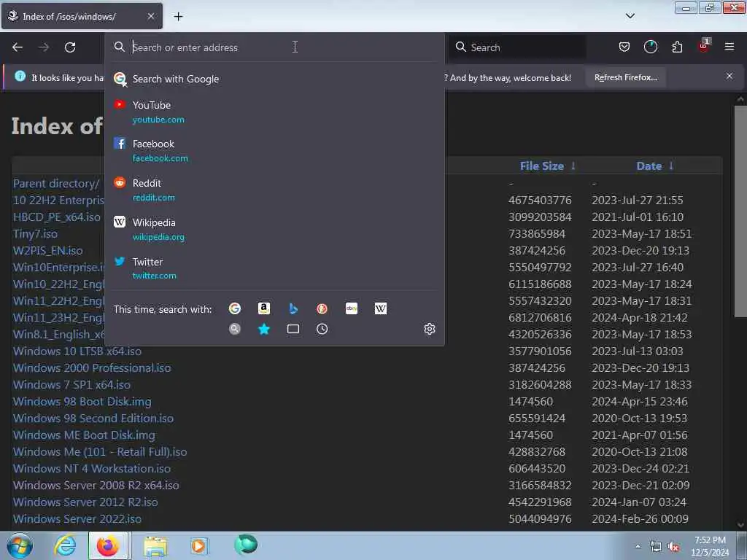Open Windows 98 Boot Disk.img link
Image resolution: width=747 pixels, height=560 pixels.
click(82, 402)
